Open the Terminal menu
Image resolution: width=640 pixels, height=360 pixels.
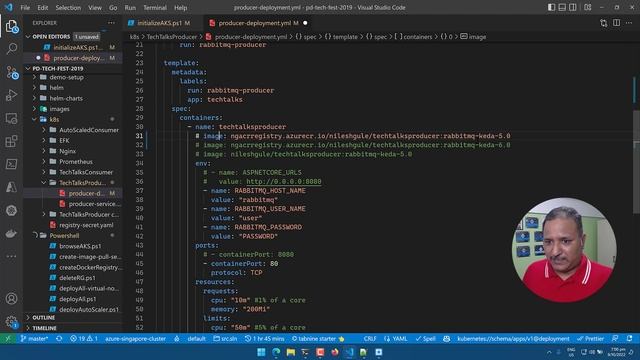point(155,8)
